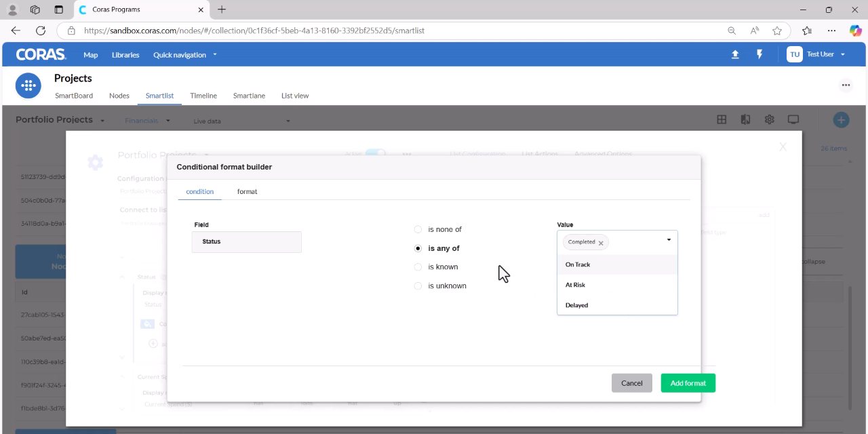
Task: Refresh the browser page
Action: pyautogui.click(x=41, y=31)
